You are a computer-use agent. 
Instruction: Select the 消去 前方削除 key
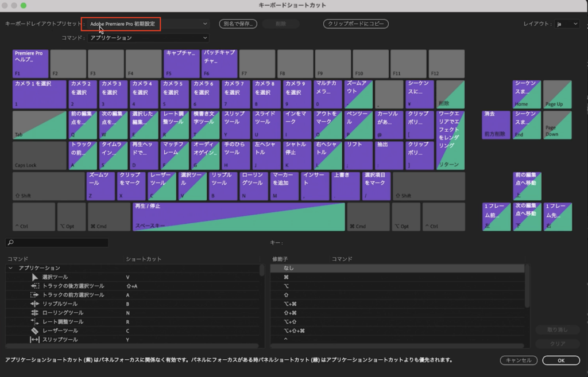496,125
